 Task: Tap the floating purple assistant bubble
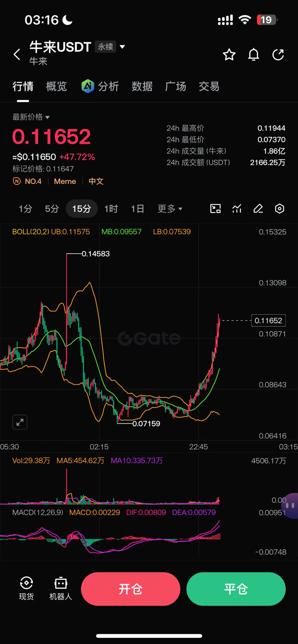point(290,505)
